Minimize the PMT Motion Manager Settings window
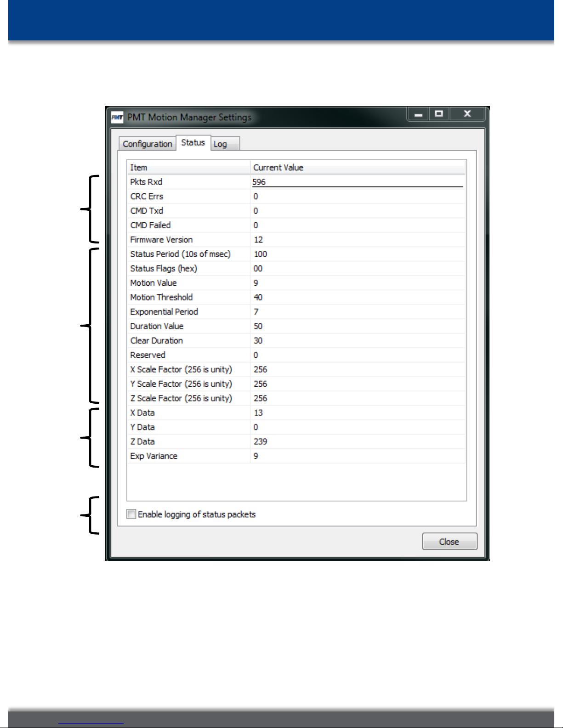 pyautogui.click(x=418, y=114)
